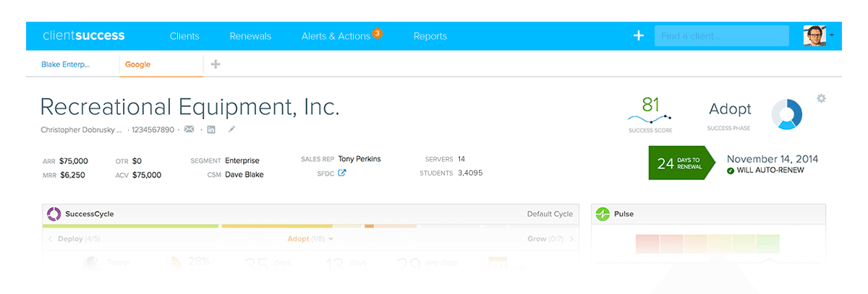Open the Adopt (1/8) phase dropdown
The image size is (868, 294).
click(x=310, y=238)
